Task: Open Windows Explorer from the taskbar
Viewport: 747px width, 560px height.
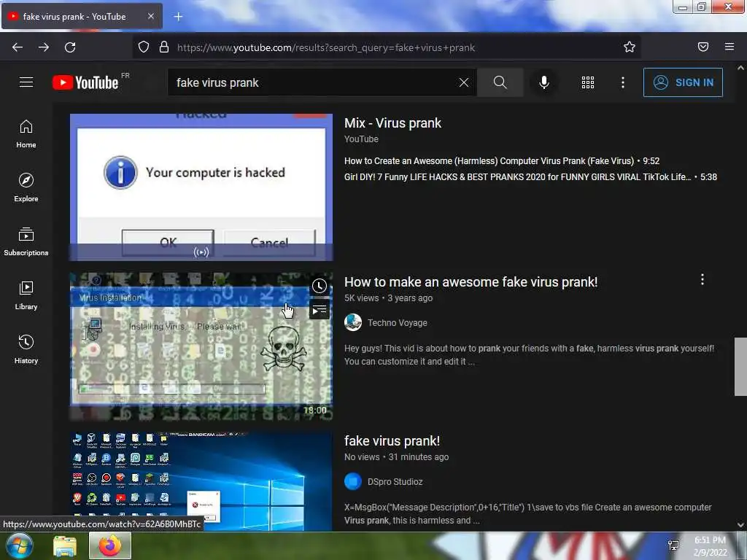Action: tap(65, 545)
